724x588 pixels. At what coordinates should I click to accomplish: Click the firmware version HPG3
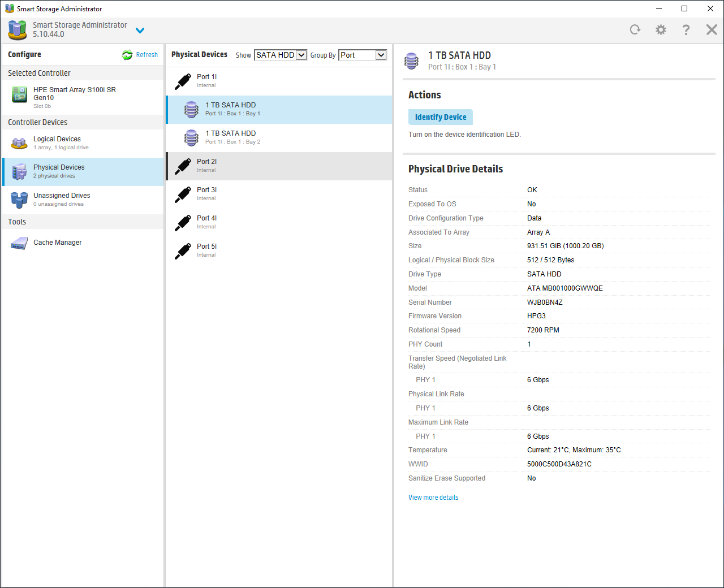point(537,316)
